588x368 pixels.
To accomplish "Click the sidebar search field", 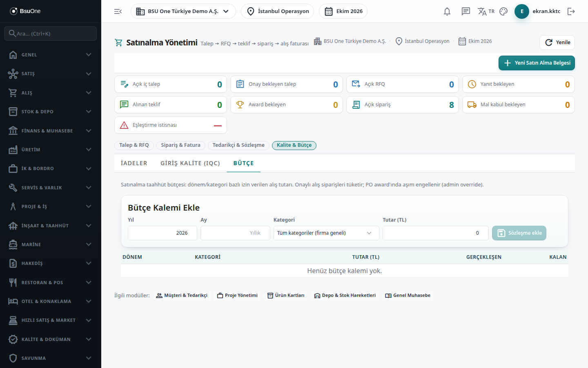I will 51,34.
